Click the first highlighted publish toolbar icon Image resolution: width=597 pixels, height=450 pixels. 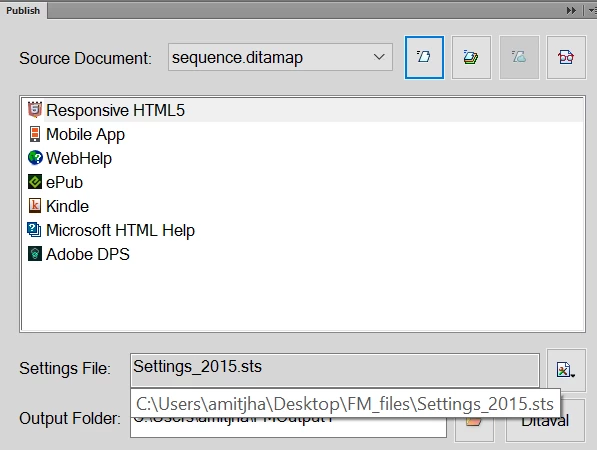424,57
